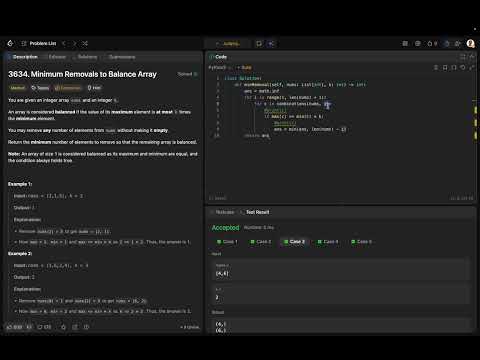The height and width of the screenshot is (360, 480).
Task: Show the Topics tag list
Action: click(x=40, y=88)
